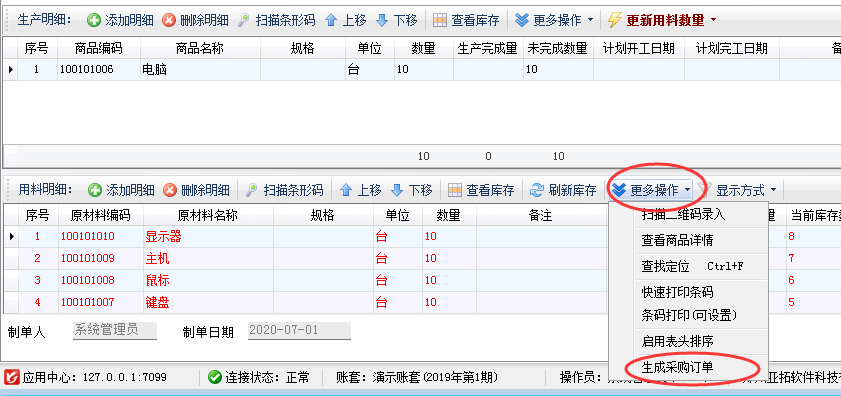Image resolution: width=841 pixels, height=396 pixels.
Task: Open 更多操作 dropdown in the 生产明细 toolbar
Action: 554,20
